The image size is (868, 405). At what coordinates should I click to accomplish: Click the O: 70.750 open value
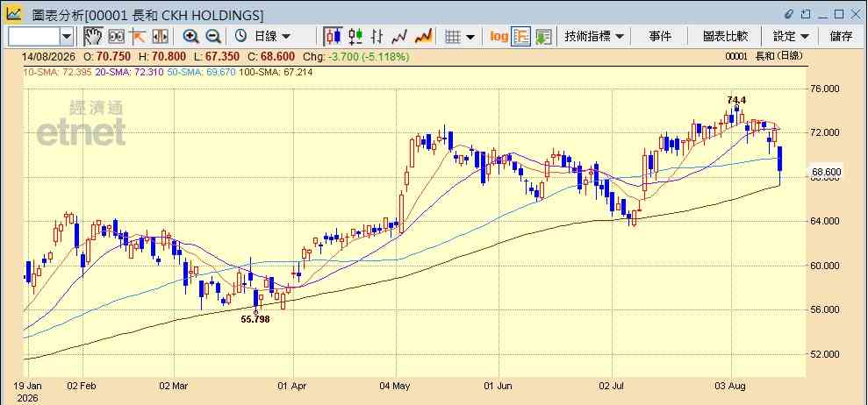pyautogui.click(x=107, y=57)
